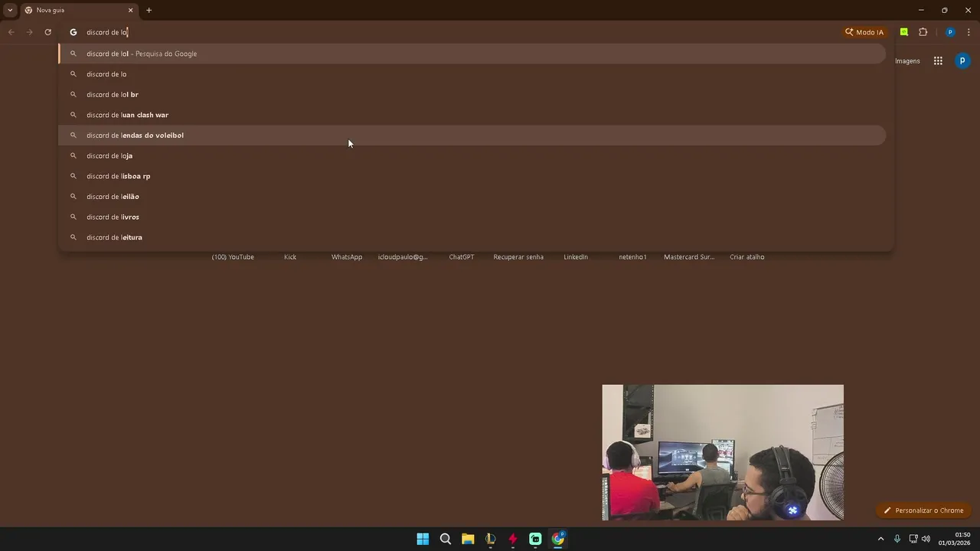Open the Mastercard Sur... shortcut
Screen dimensions: 980x551
689,257
